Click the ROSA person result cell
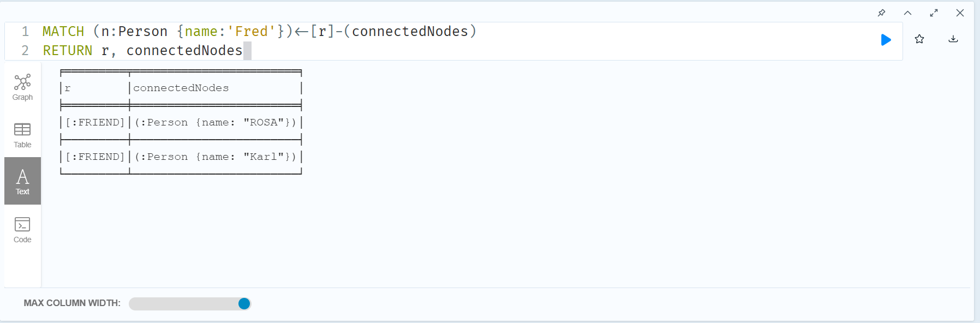 point(216,123)
